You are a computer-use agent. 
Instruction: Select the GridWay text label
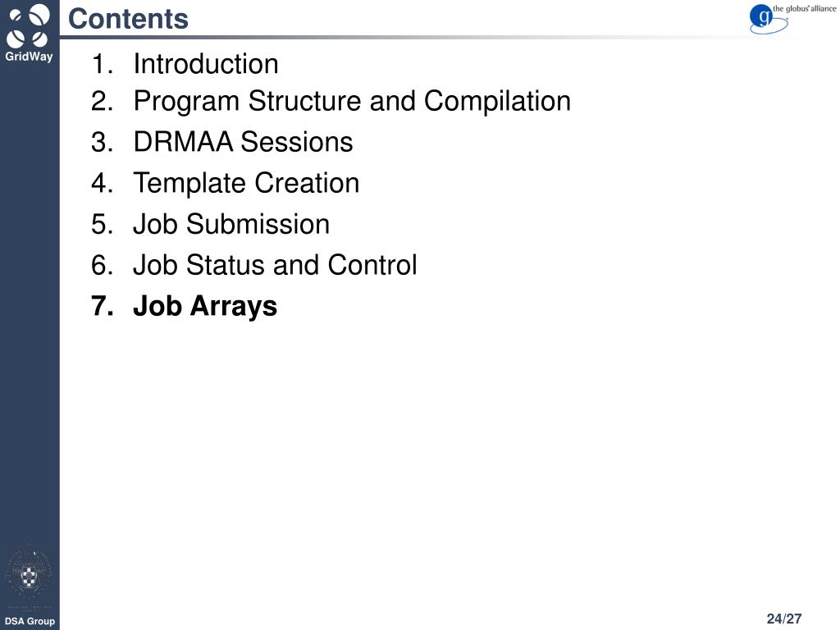tap(29, 57)
